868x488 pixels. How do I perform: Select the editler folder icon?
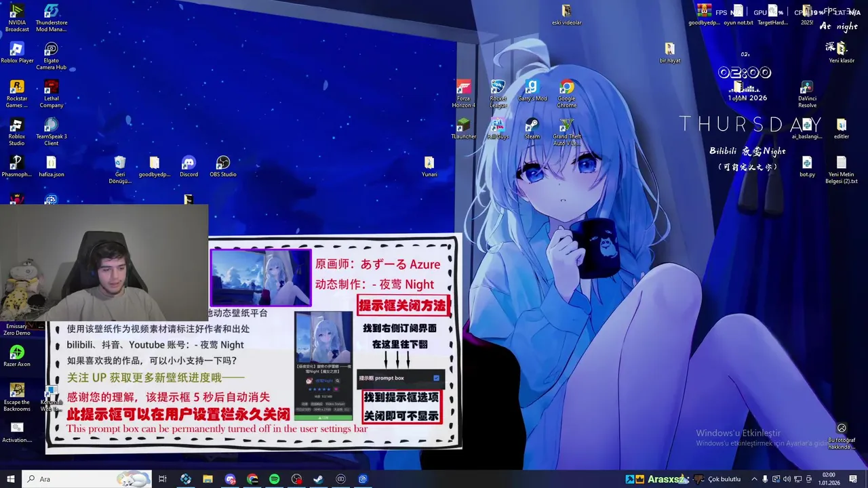tap(842, 129)
